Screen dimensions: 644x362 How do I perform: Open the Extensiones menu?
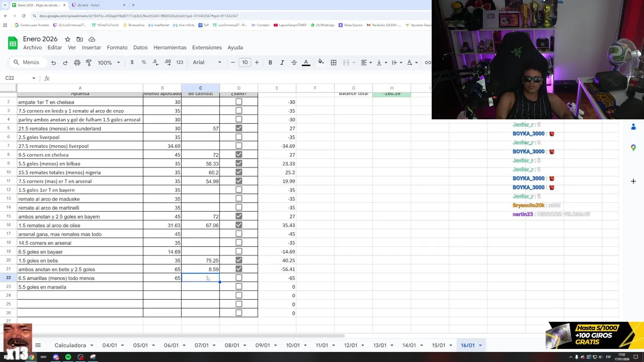click(x=207, y=47)
